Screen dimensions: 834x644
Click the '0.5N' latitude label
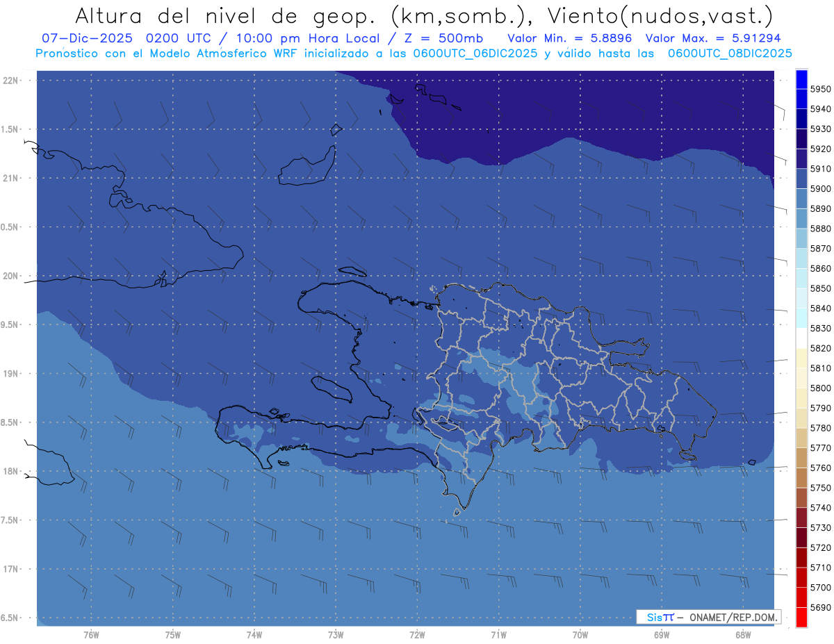(10, 227)
